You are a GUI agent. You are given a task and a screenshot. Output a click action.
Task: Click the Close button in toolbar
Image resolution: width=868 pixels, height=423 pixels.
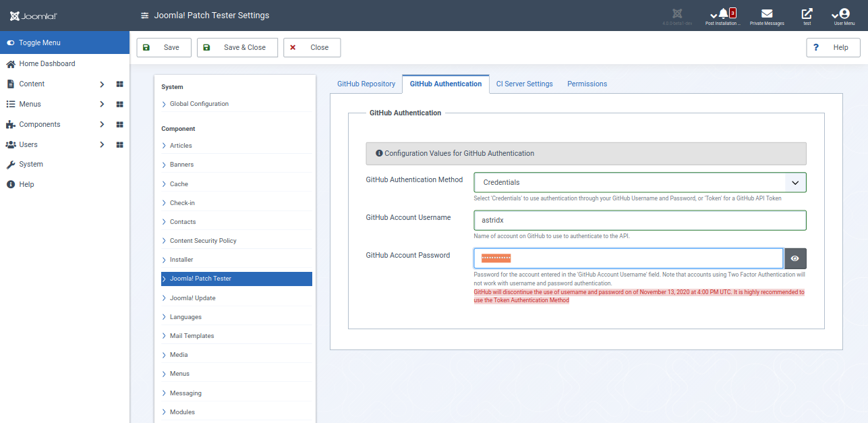tap(312, 47)
